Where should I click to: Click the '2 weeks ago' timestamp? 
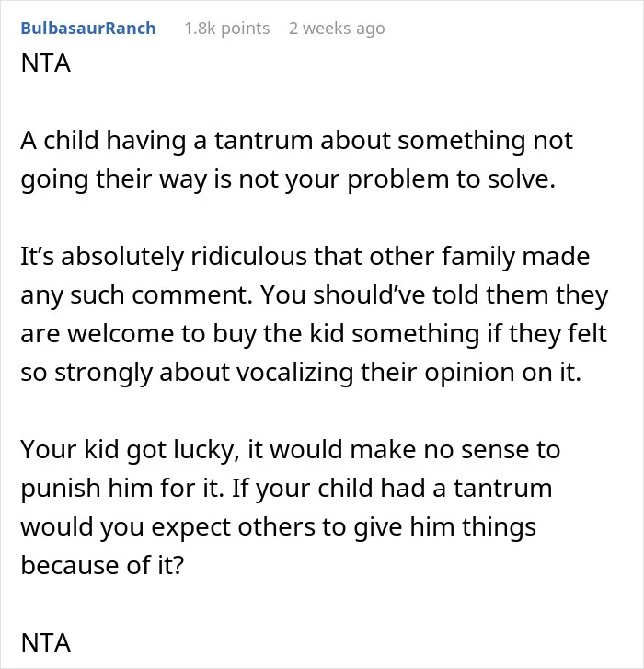(x=337, y=29)
